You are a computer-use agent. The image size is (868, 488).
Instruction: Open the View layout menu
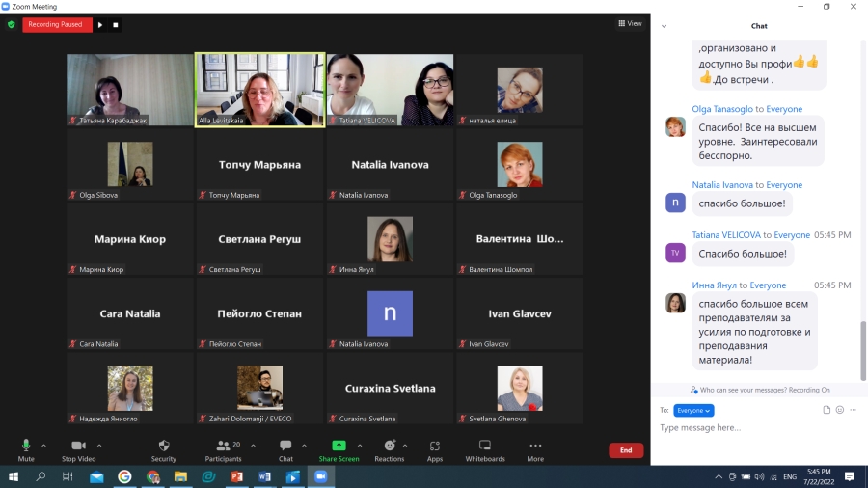click(x=630, y=23)
